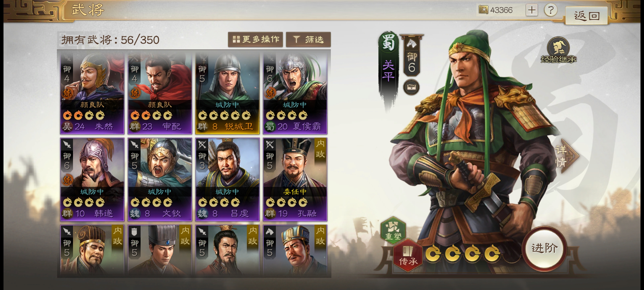Select the 审配 general card

point(160,93)
